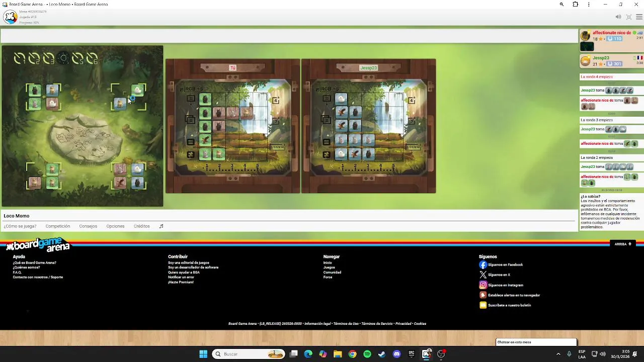Open affectionate nico dc player profile
The width and height of the screenshot is (644, 362).
(x=612, y=33)
